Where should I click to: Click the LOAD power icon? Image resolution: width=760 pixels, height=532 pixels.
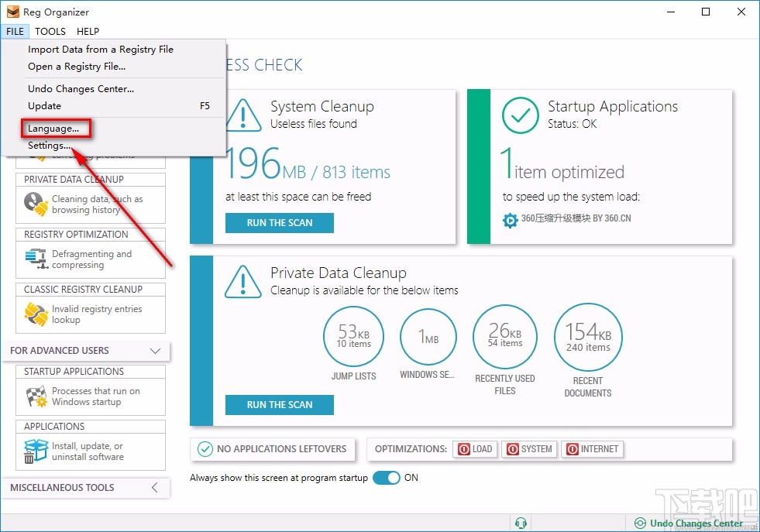464,449
